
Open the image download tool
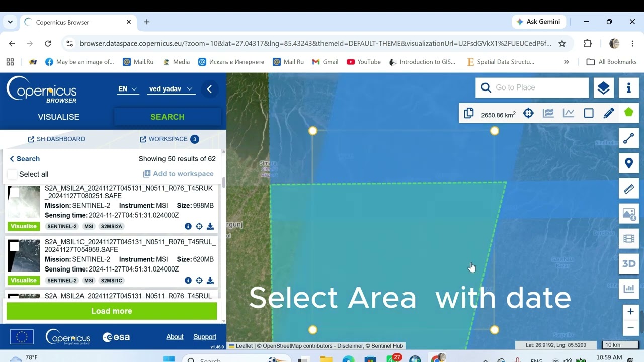[x=629, y=214]
